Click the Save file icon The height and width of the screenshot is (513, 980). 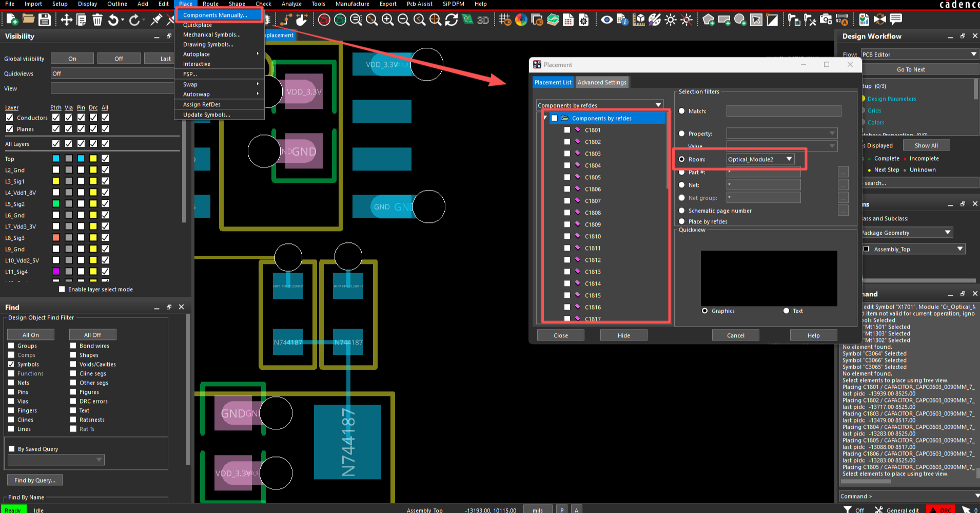[45, 20]
